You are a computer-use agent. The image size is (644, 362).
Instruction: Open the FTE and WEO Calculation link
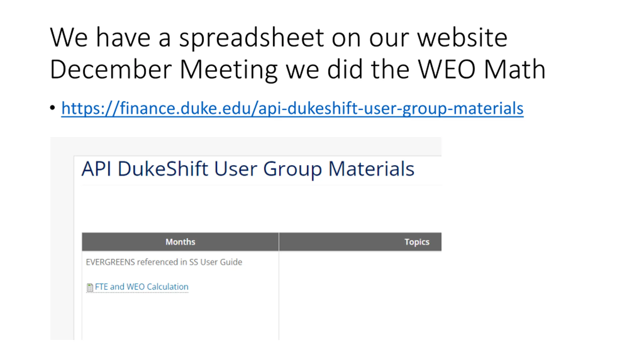pyautogui.click(x=142, y=287)
